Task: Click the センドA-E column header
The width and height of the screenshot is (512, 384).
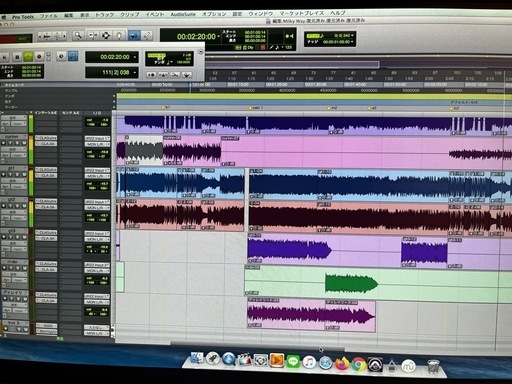Action: 71,113
